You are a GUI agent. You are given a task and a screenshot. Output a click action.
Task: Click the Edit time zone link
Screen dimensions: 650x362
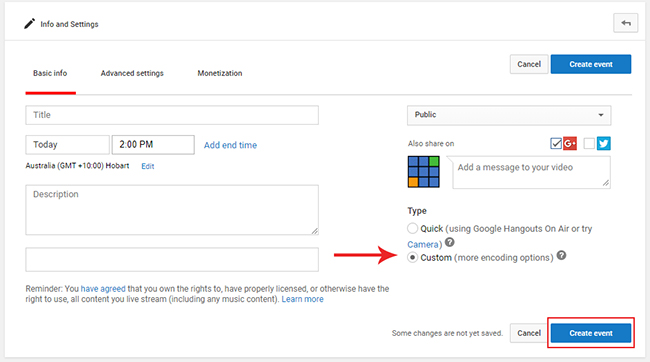[x=148, y=166]
